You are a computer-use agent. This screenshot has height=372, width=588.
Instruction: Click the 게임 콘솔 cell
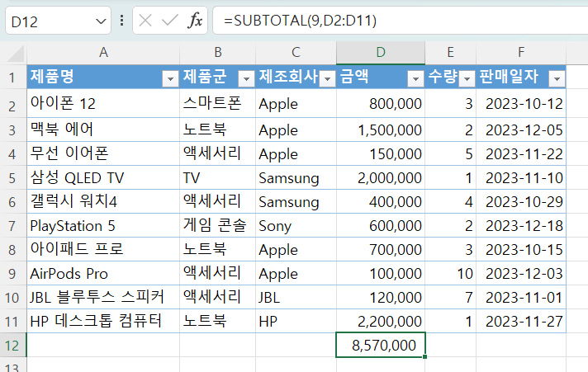click(218, 226)
